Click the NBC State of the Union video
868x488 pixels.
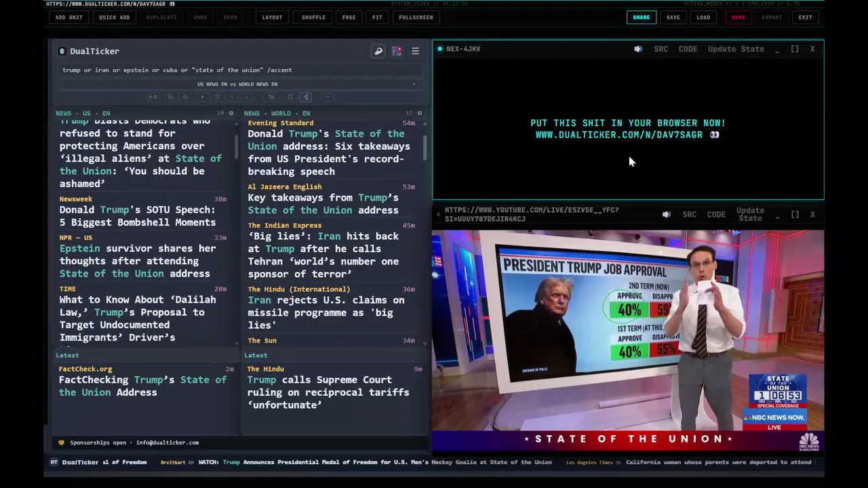click(x=628, y=340)
